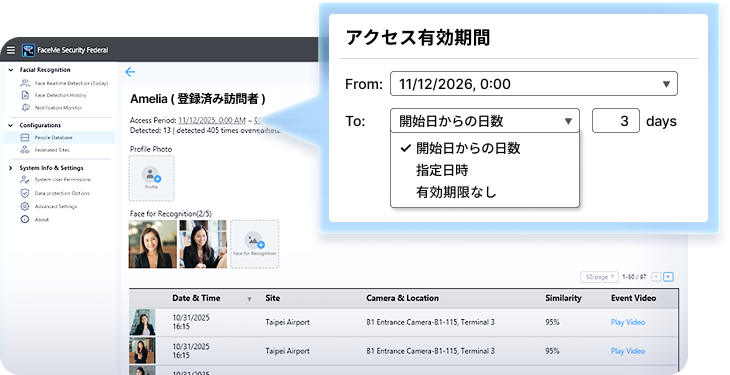The width and height of the screenshot is (730, 375).
Task: Click the blue back arrow
Action: 130,72
